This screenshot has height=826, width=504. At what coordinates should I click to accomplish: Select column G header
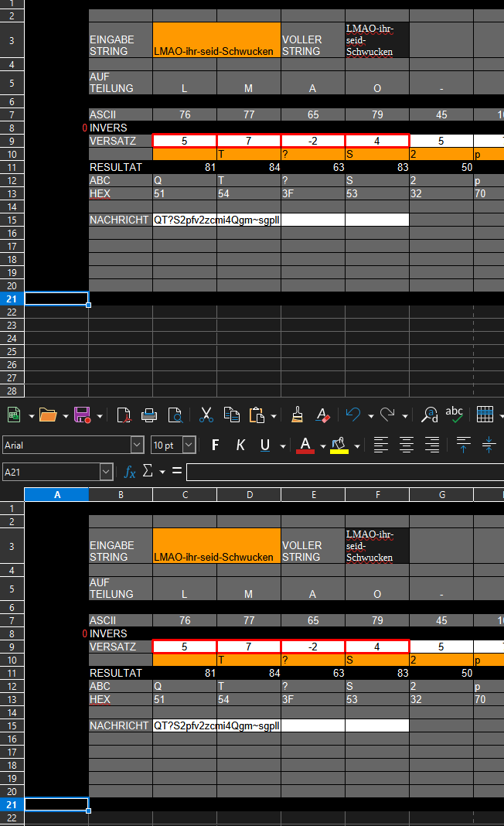[x=442, y=495]
